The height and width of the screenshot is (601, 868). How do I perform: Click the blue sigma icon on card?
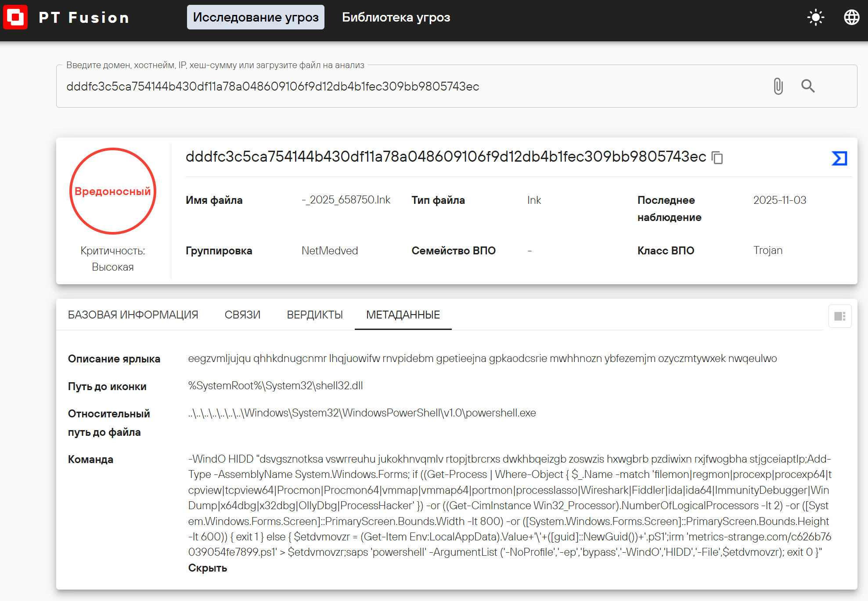pos(839,158)
